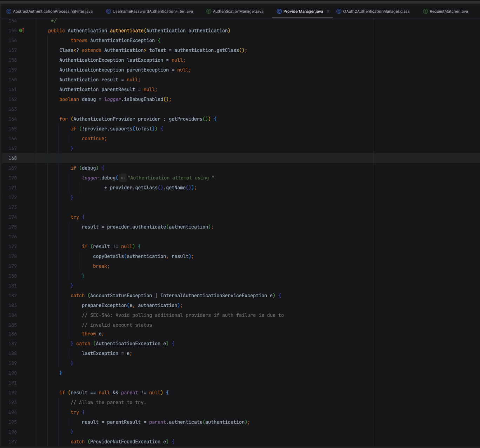480x448 pixels.
Task: Click line number 192 in the gutter
Action: 13,393
